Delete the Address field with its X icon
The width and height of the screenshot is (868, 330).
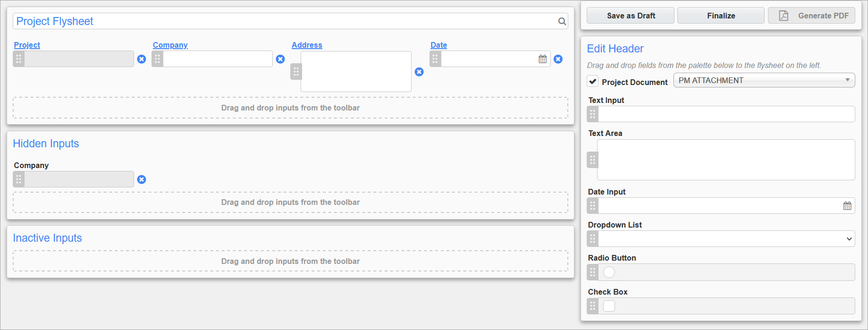[x=419, y=72]
